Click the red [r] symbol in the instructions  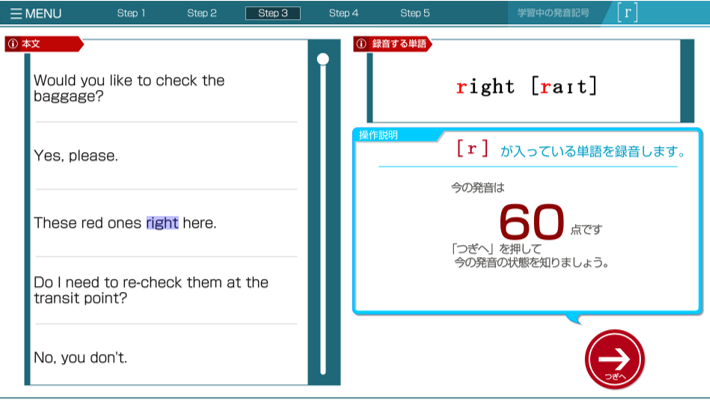(472, 150)
